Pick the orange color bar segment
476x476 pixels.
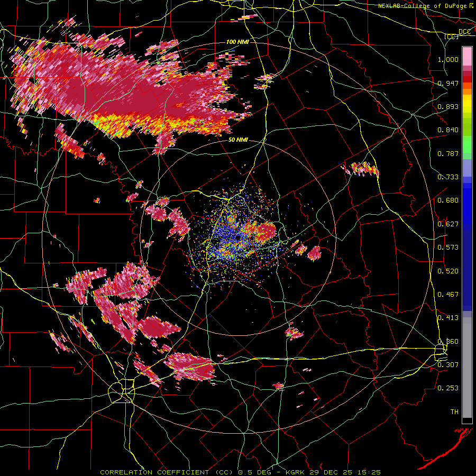467,91
